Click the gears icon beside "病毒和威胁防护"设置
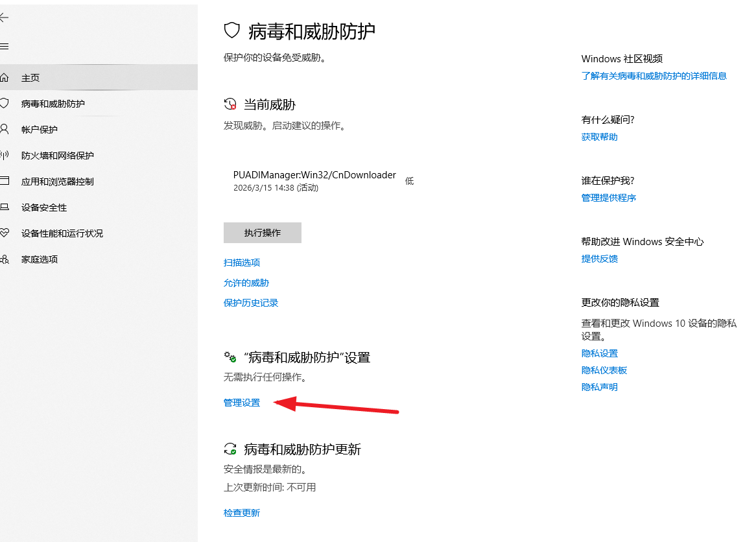 point(230,357)
